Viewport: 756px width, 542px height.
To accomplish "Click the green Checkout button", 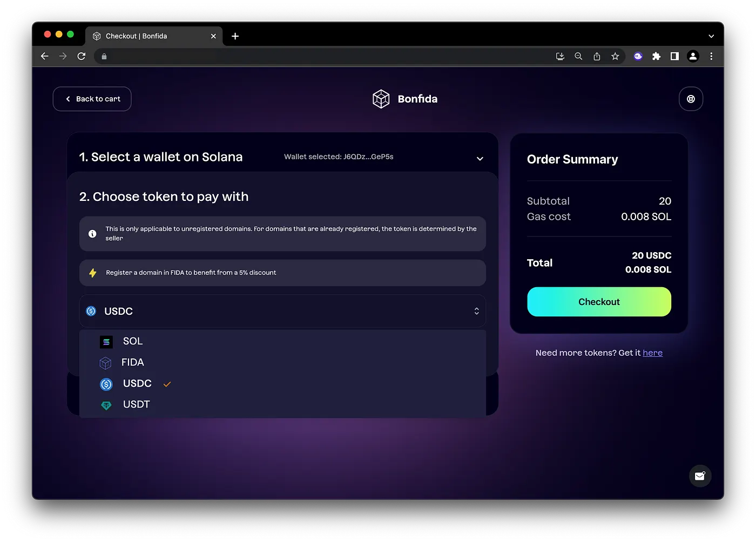I will tap(599, 302).
